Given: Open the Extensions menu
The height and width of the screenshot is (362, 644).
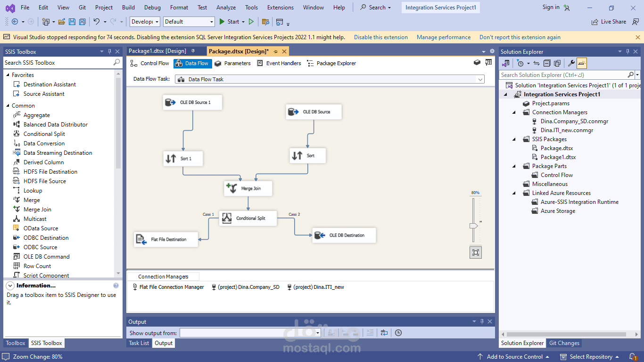Looking at the screenshot, I should click(x=280, y=8).
